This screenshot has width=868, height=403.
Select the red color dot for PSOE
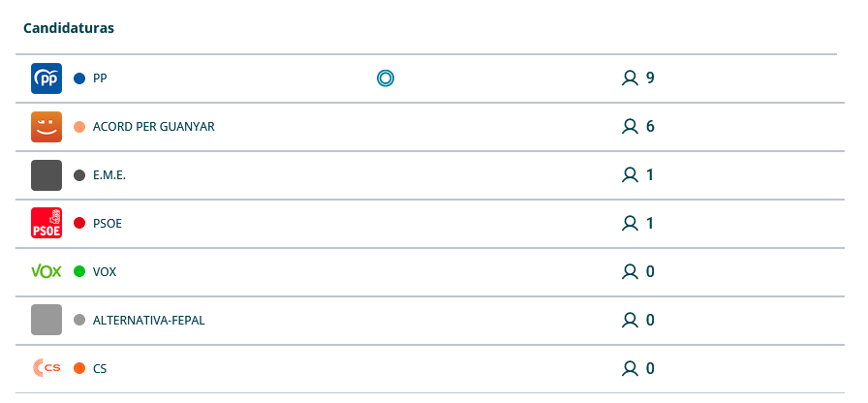click(79, 224)
